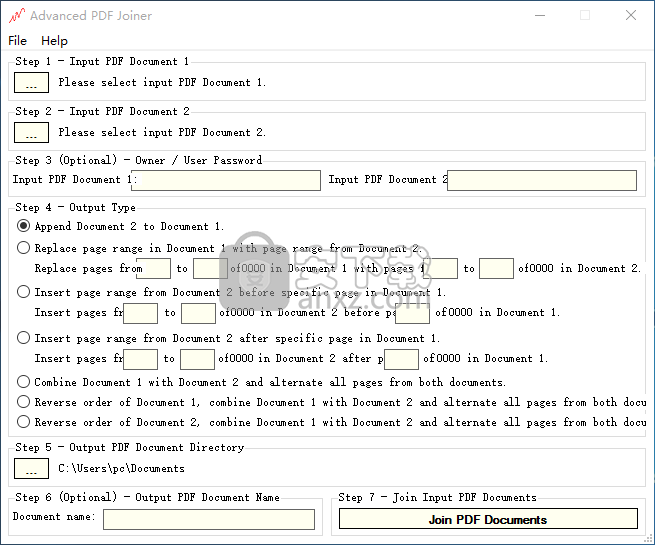Image resolution: width=655 pixels, height=545 pixels.
Task: Click 'Please select input PDF Document 2.' text
Action: point(162,132)
